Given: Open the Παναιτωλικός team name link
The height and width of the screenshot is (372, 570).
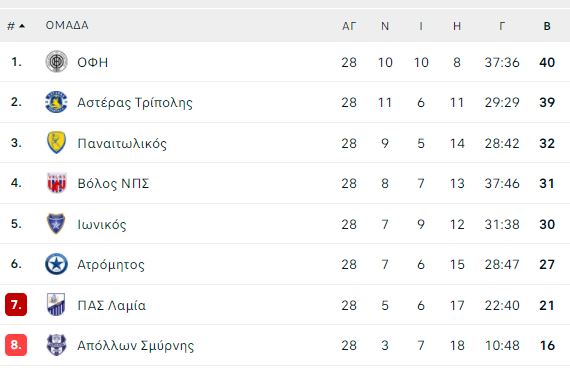Looking at the screenshot, I should pos(122,143).
